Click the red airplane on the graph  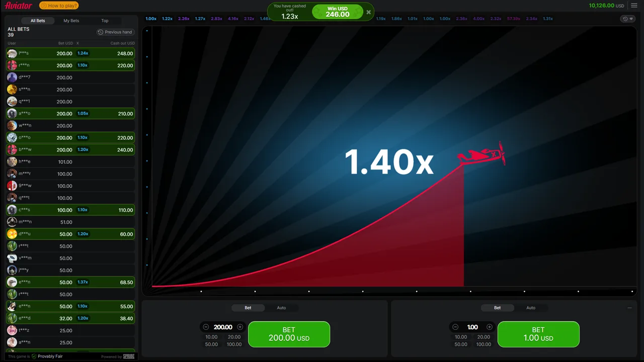(x=481, y=154)
